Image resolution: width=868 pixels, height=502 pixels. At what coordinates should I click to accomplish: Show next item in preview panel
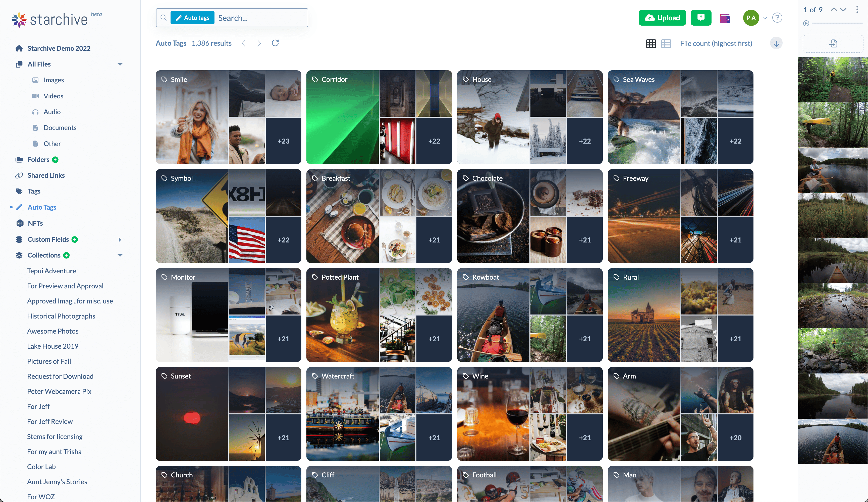pos(843,9)
